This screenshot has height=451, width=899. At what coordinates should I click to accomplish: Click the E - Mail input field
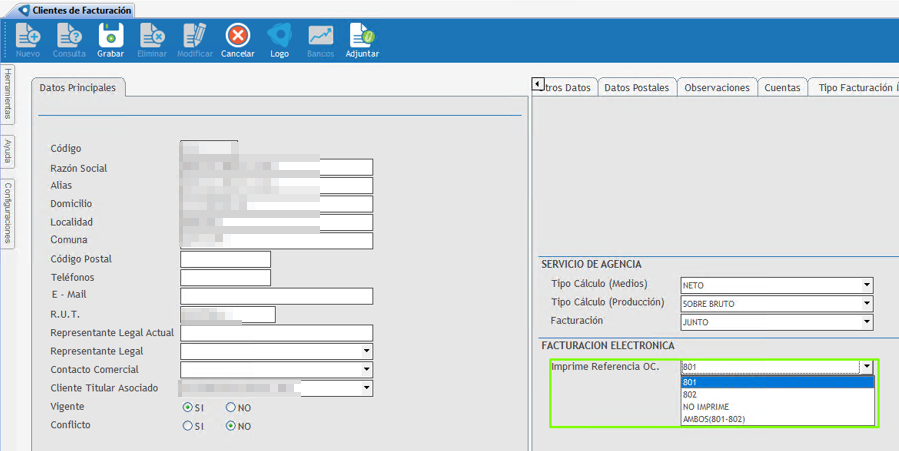pyautogui.click(x=276, y=296)
